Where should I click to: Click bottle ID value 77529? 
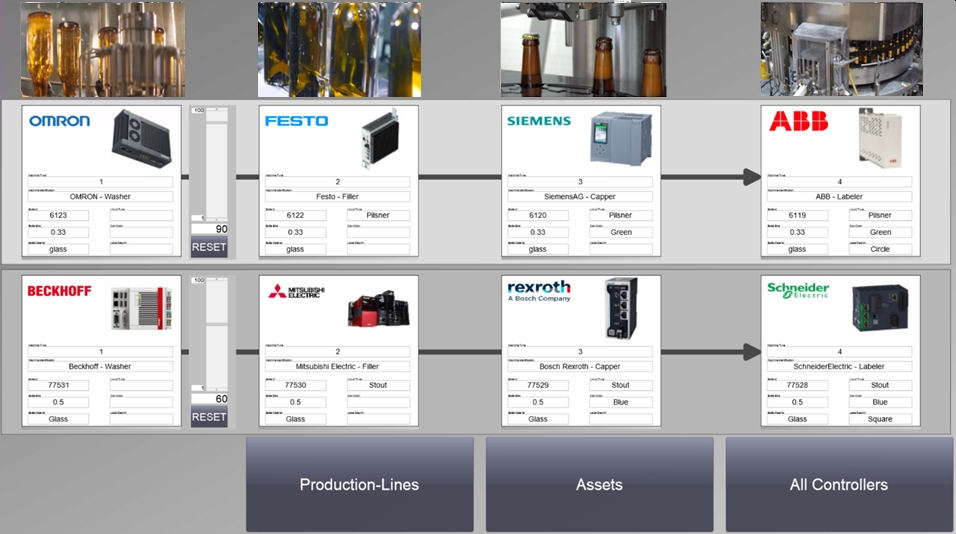pos(538,385)
